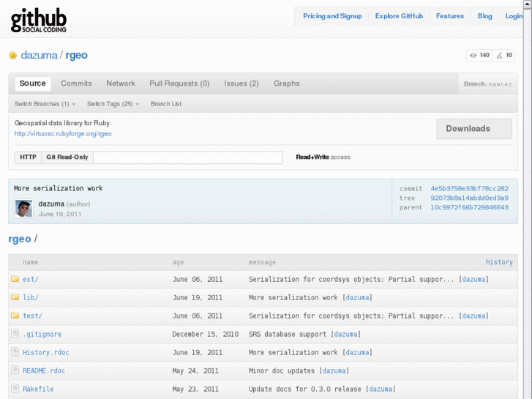Viewport: 532px width, 399px height.
Task: Open tree hash 92073b8a14abdd0ed3a9
Action: click(469, 198)
